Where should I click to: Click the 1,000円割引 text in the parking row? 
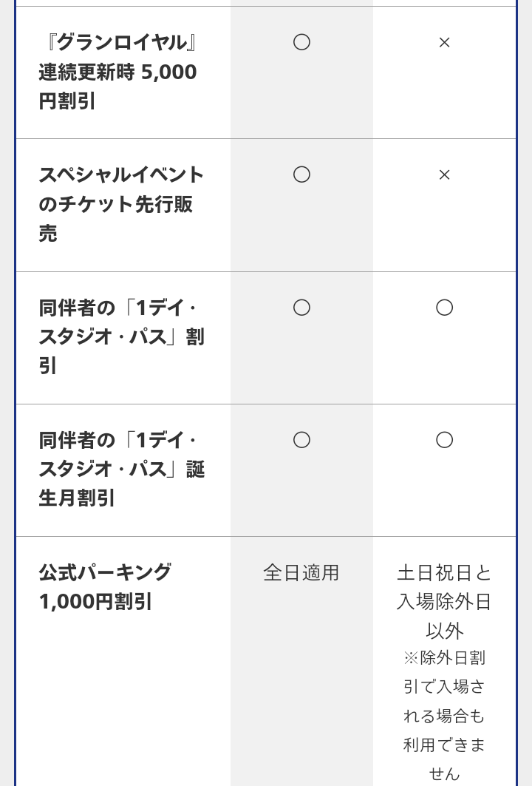95,602
